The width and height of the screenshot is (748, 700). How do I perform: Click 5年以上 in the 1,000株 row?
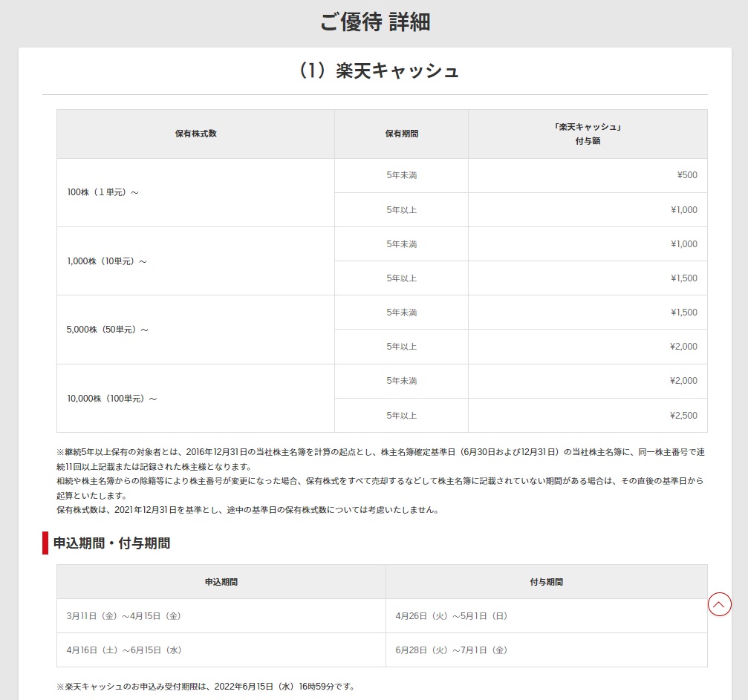[x=402, y=278]
